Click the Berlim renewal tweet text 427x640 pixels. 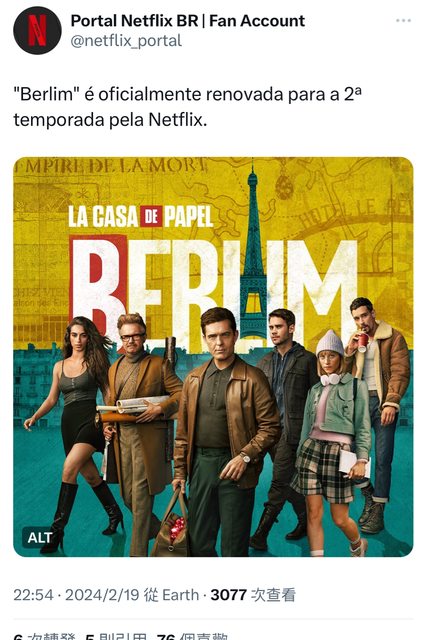coord(188,107)
